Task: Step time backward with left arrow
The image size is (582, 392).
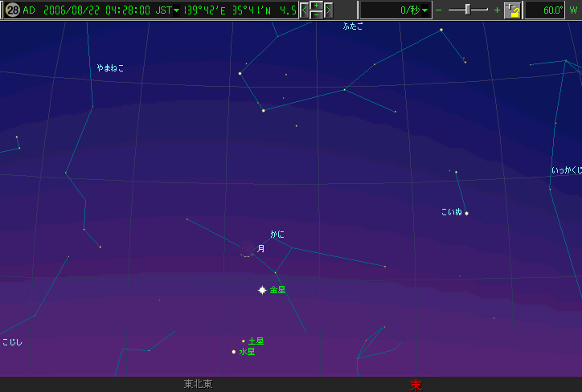Action: (x=305, y=10)
